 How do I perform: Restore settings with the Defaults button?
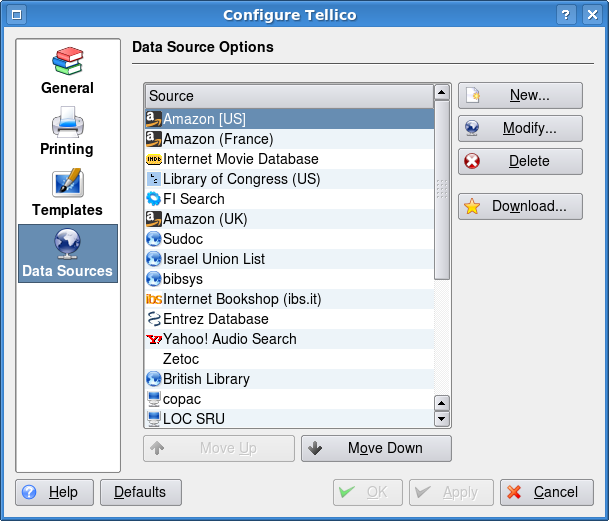(141, 492)
